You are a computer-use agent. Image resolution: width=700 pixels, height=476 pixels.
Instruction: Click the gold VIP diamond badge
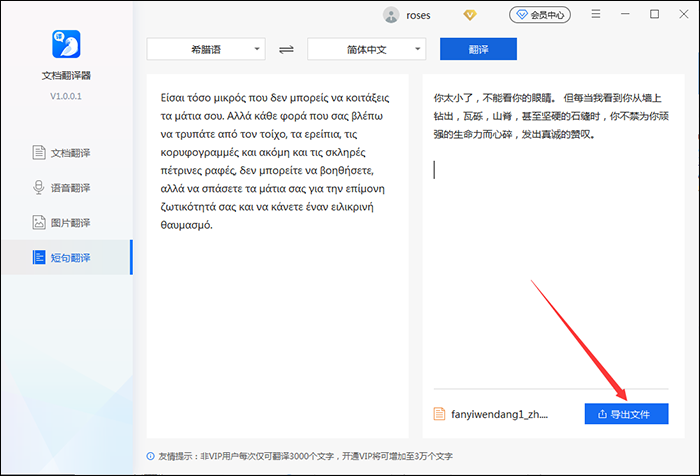click(470, 15)
